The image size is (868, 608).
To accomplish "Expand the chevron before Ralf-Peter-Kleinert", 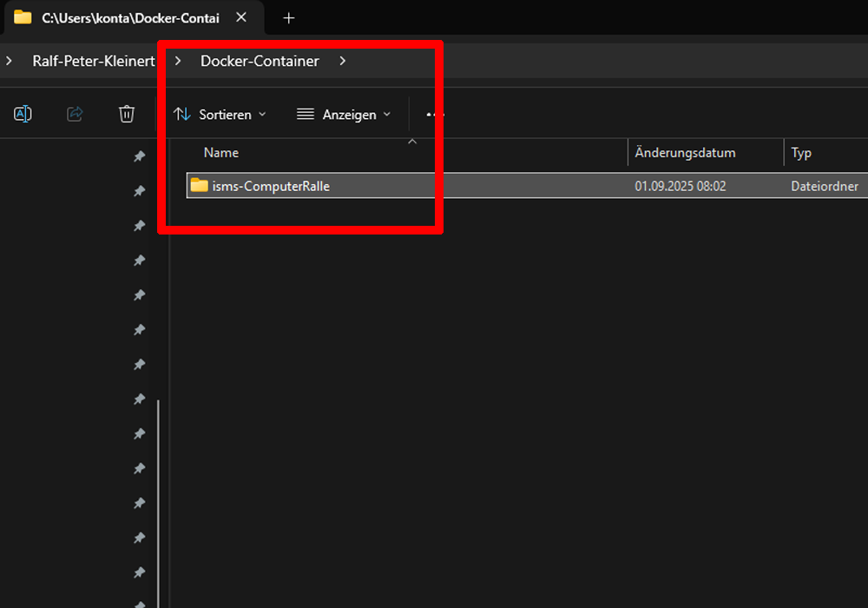I will click(9, 61).
